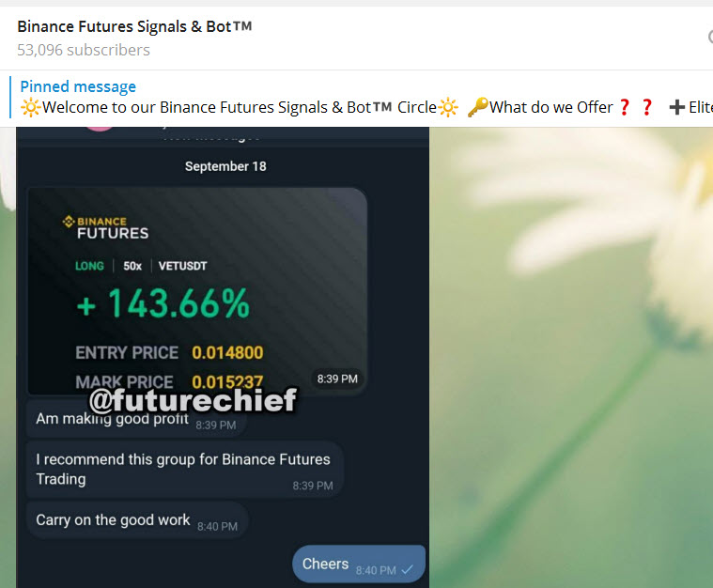This screenshot has width=713, height=588.
Task: Click the key emoji before What do we Offer
Action: tap(478, 107)
